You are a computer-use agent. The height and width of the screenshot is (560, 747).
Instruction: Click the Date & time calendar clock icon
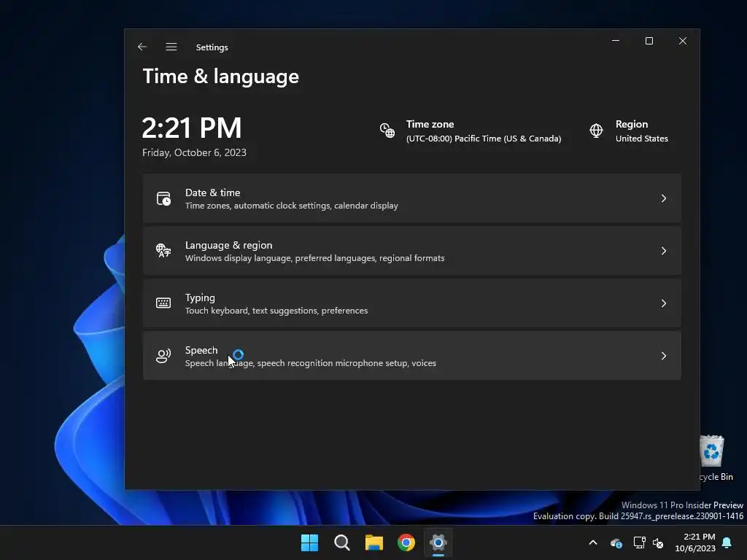tap(163, 198)
